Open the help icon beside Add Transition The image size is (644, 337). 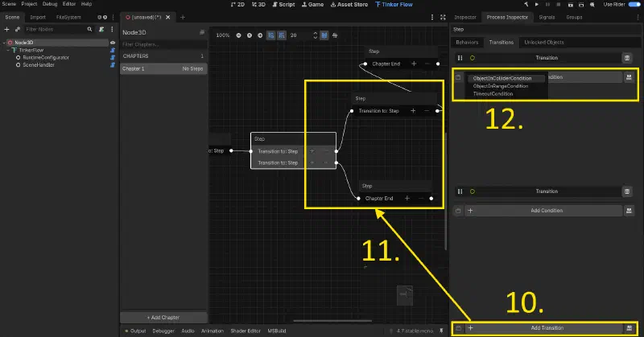click(x=630, y=328)
